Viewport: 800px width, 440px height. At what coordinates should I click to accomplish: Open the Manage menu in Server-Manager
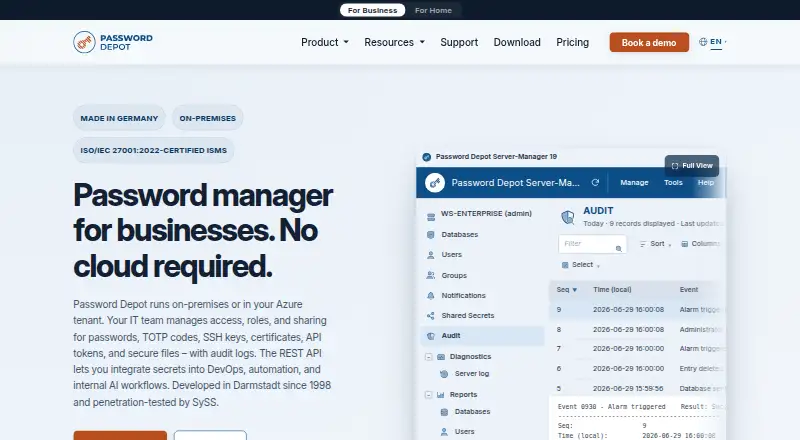pos(634,182)
